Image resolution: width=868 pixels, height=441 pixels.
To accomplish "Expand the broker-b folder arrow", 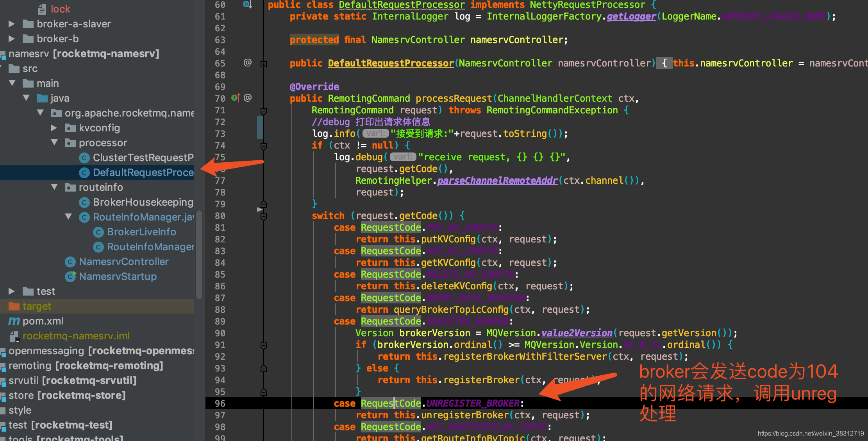I will (12, 39).
